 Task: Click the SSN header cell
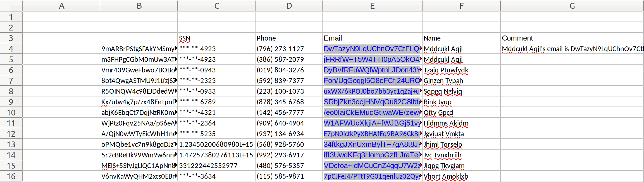[x=216, y=38]
